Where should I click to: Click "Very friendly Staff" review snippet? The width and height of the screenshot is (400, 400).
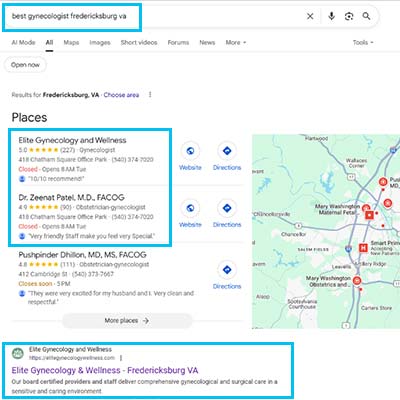92,236
